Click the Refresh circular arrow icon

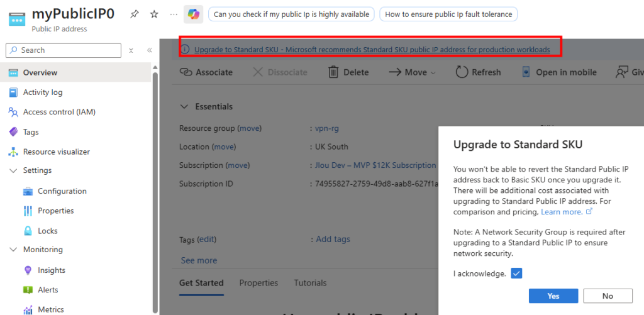coord(462,72)
